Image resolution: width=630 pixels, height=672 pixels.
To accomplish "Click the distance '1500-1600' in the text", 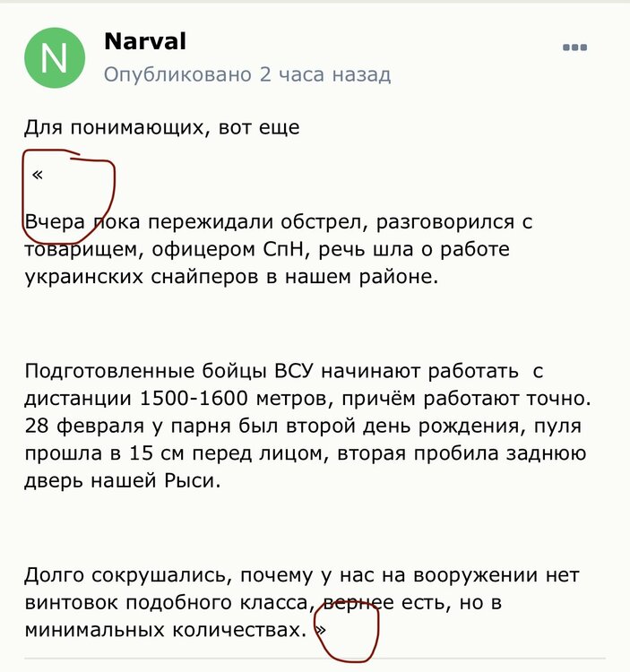I will tap(179, 399).
